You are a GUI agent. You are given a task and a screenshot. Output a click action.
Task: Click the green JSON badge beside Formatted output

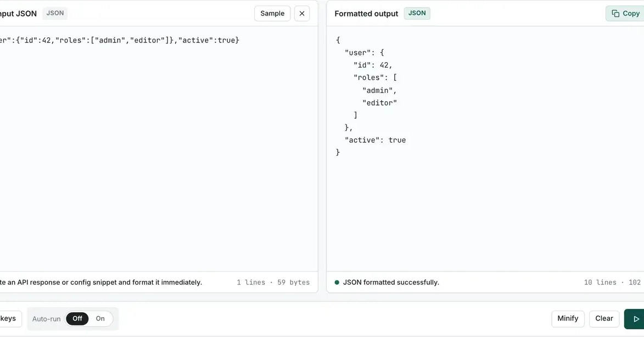tap(417, 13)
